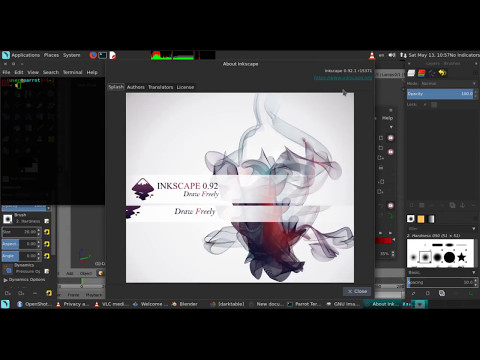Close the About Inkscape dialog
Image resolution: width=480 pixels, height=360 pixels.
pyautogui.click(x=357, y=291)
